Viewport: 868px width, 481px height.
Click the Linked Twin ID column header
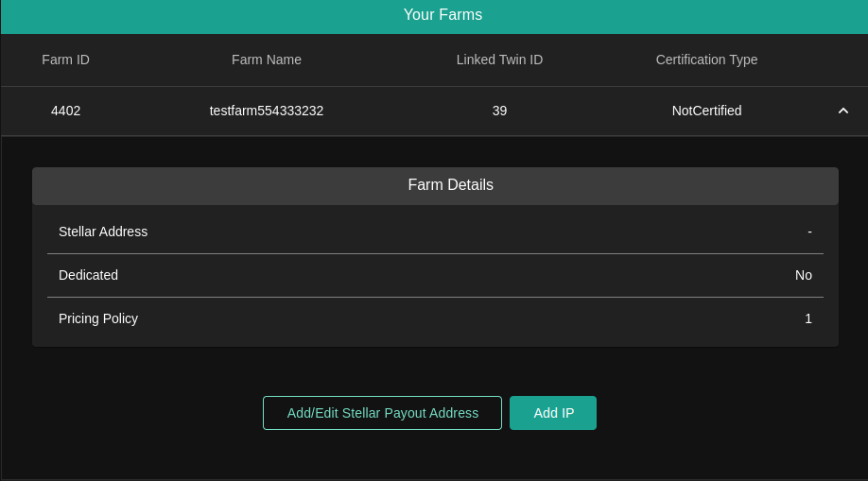point(499,60)
